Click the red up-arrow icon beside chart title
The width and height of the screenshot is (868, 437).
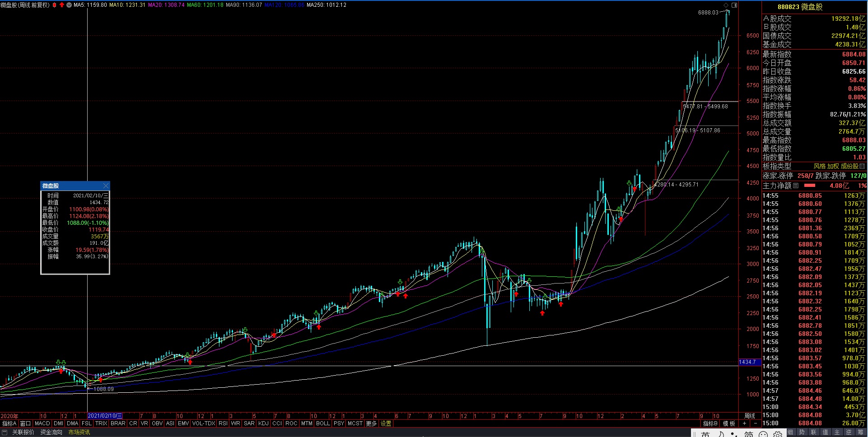[61, 5]
